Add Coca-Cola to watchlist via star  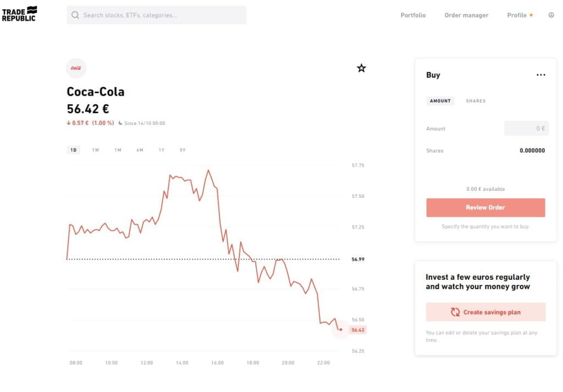(x=361, y=67)
